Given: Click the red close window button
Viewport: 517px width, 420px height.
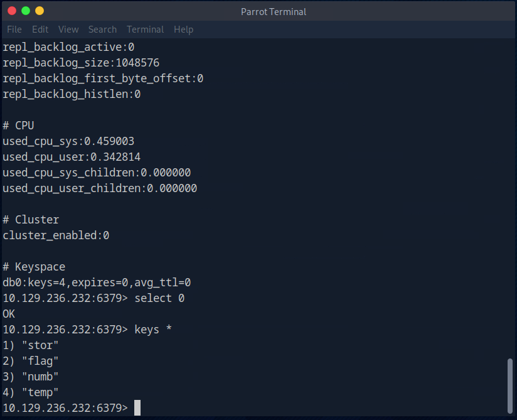Looking at the screenshot, I should 12,11.
